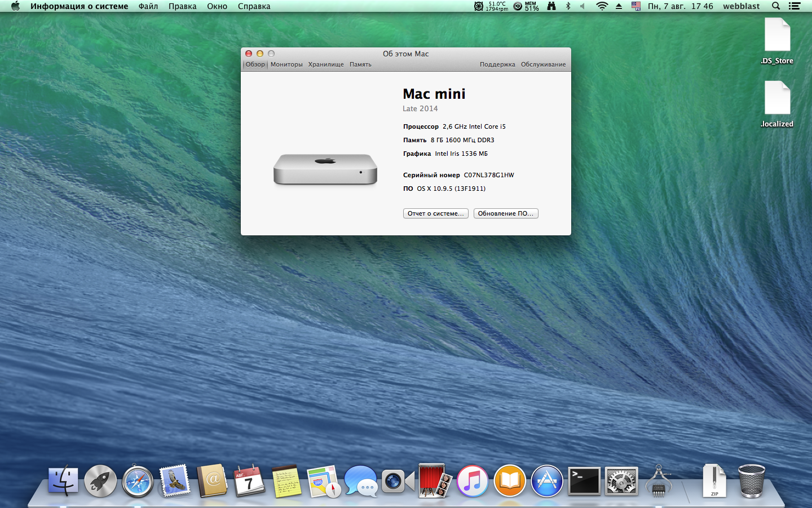The height and width of the screenshot is (508, 812).
Task: Open .DS_Store file on desktop
Action: 777,41
